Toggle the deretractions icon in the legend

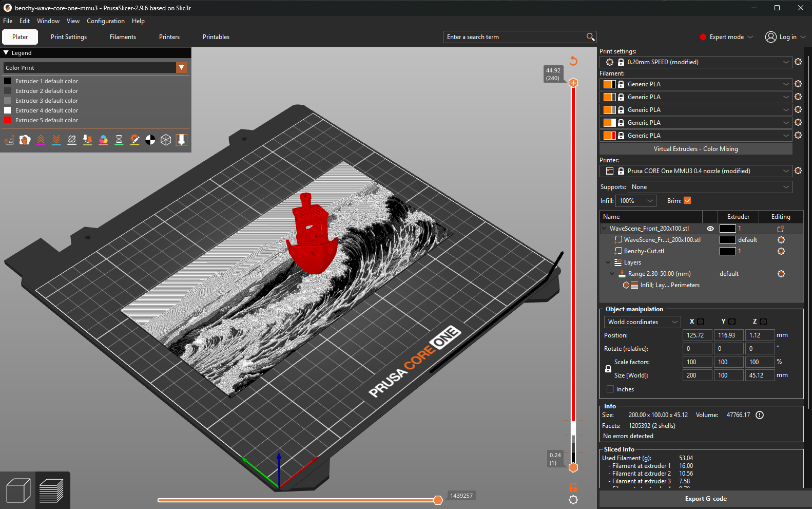(56, 140)
